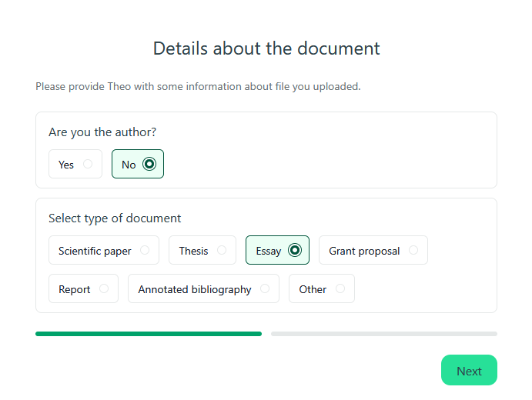
Task: Click the 'Details about the document' heading
Action: 266,48
